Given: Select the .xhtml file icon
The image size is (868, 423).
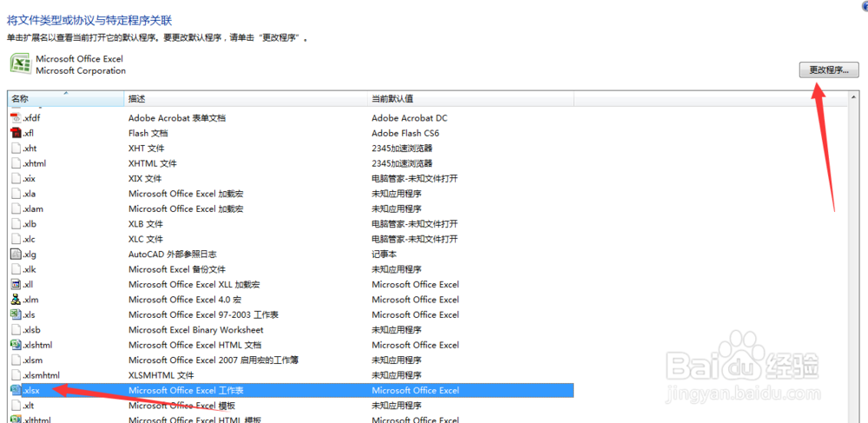Looking at the screenshot, I should [16, 163].
